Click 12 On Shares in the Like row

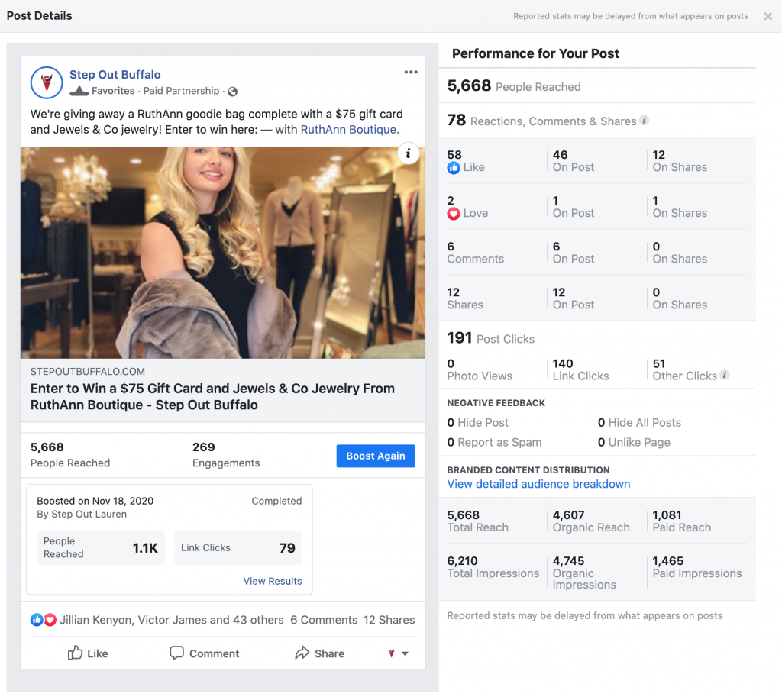[x=680, y=161]
